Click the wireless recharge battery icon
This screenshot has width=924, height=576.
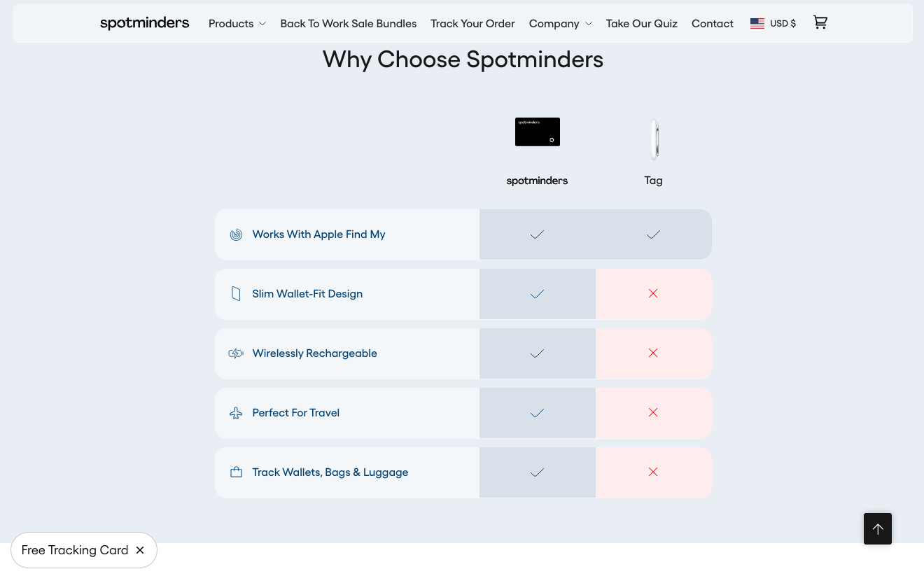237,353
